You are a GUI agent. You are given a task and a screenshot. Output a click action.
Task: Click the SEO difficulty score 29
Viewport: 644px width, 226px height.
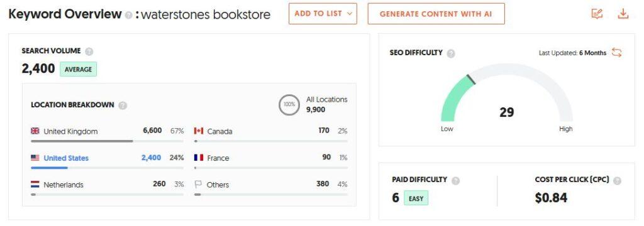tap(506, 112)
